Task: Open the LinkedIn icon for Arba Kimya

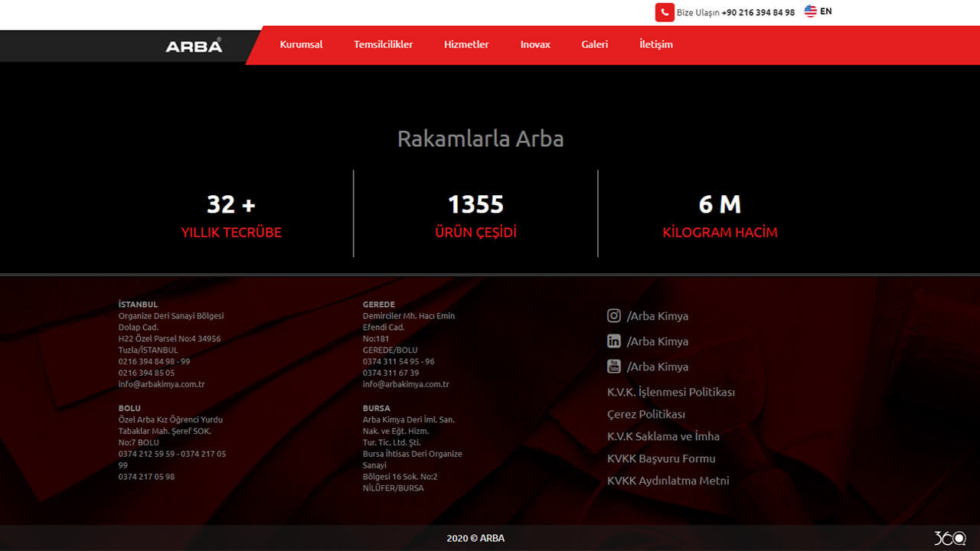Action: [614, 341]
